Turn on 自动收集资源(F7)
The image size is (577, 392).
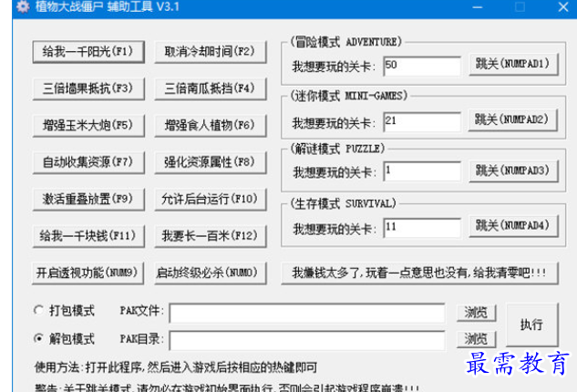pos(88,162)
